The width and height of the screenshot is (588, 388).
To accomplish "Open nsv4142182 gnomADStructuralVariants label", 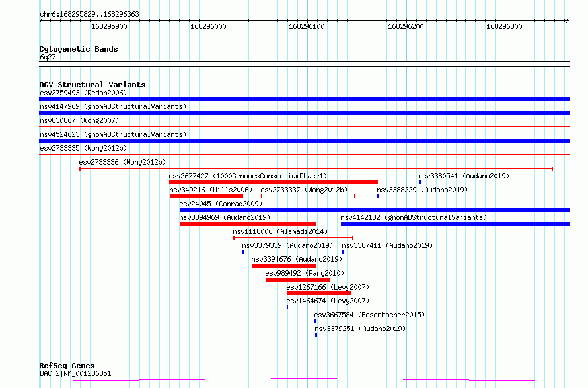I will tap(414, 217).
